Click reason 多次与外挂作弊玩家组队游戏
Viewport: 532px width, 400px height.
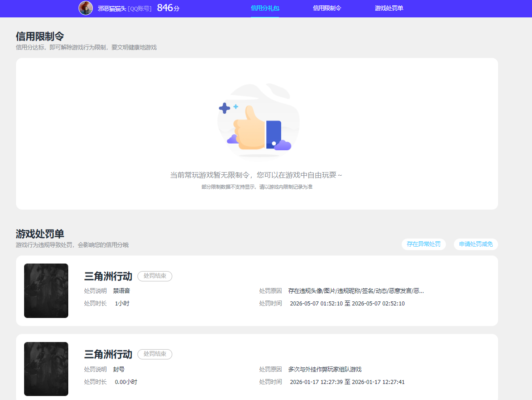tap(325, 369)
